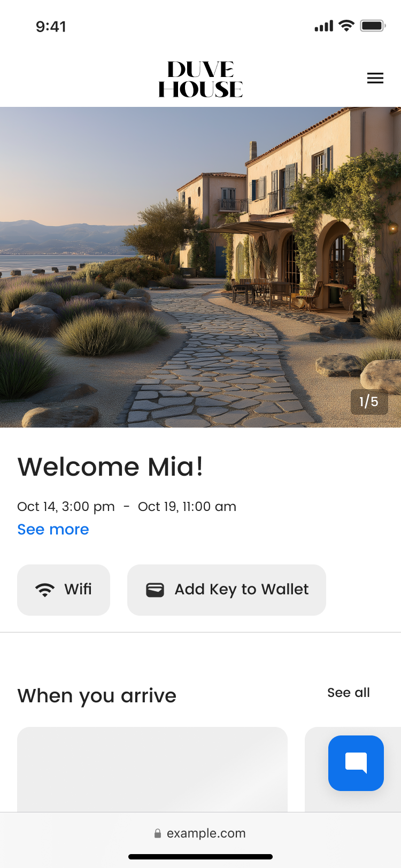The image size is (401, 868).
Task: Tap the status bar wifi indicator
Action: [x=347, y=26]
